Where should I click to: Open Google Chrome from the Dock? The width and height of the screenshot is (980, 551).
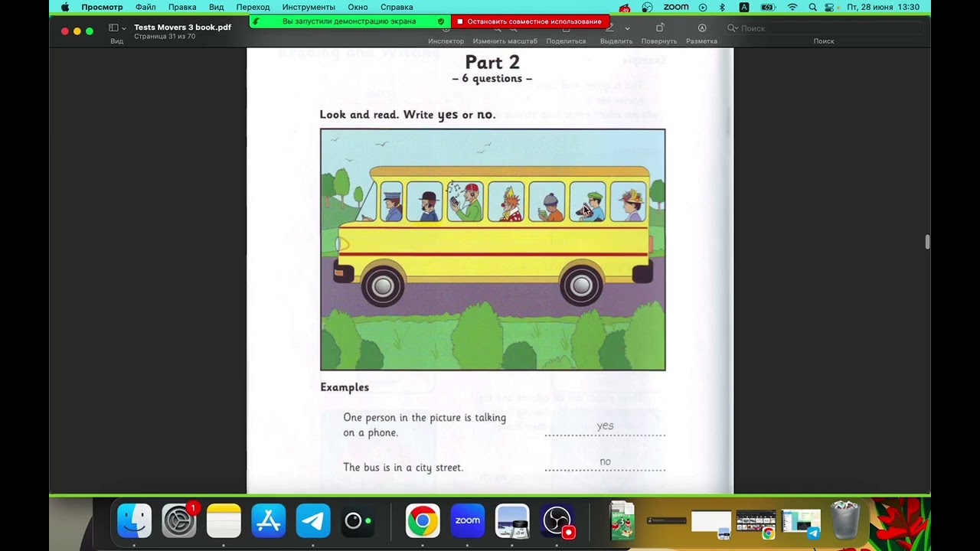click(423, 521)
